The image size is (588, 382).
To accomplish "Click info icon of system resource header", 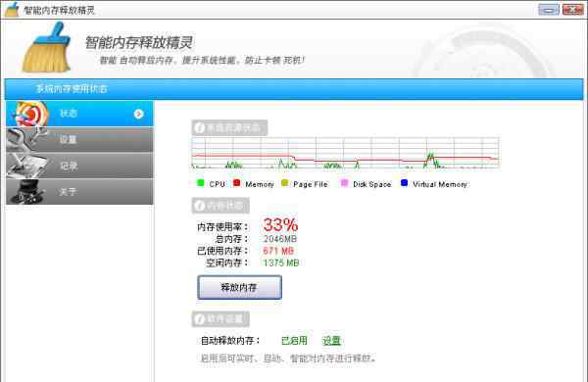I will [x=200, y=128].
